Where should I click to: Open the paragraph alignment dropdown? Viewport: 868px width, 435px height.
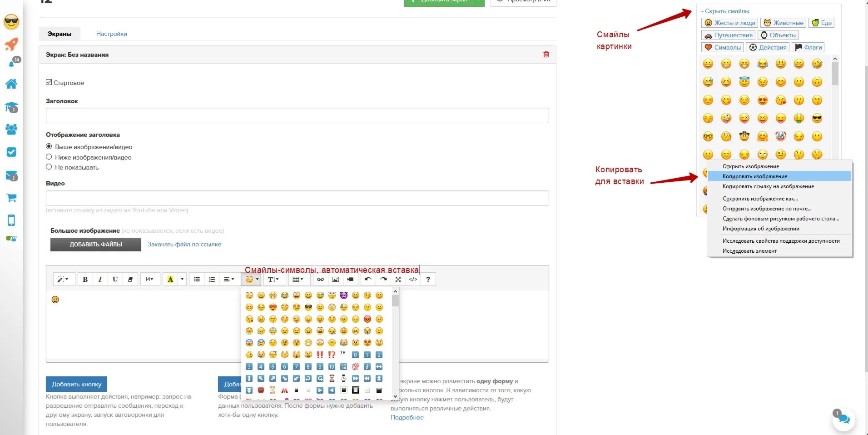[x=228, y=279]
